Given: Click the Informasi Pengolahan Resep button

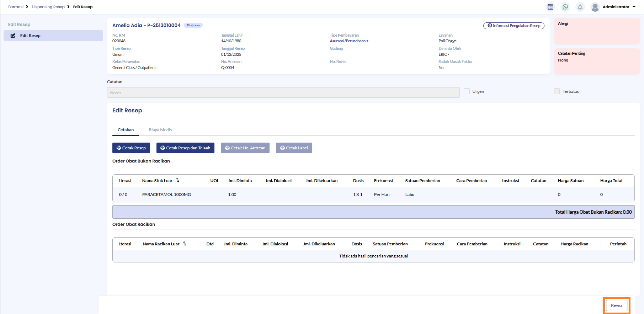Looking at the screenshot, I should point(514,26).
